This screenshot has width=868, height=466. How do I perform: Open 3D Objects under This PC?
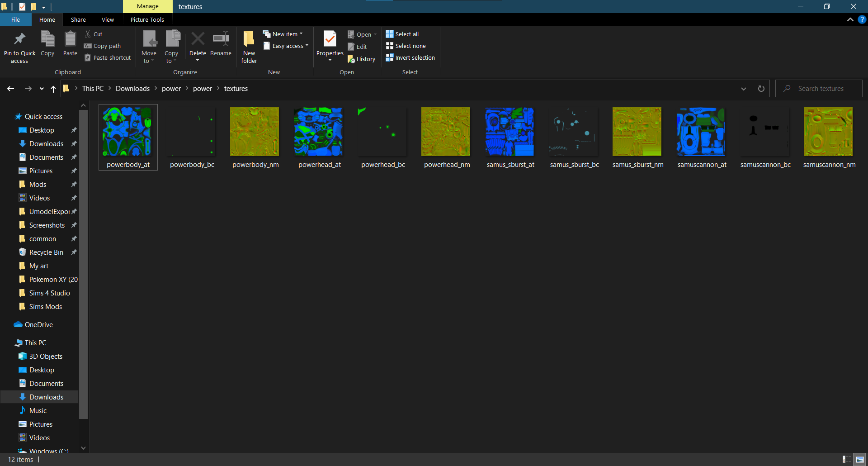[x=46, y=357]
